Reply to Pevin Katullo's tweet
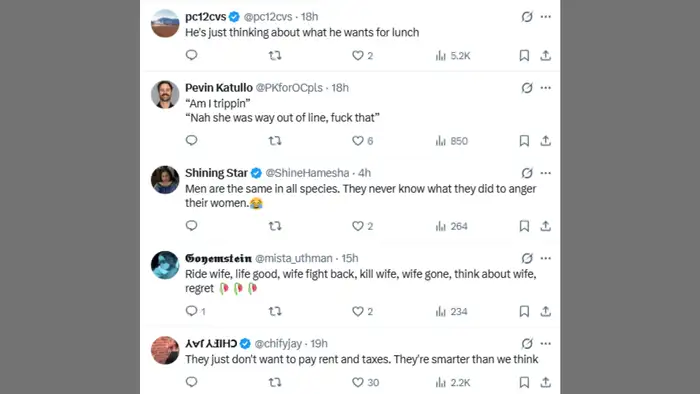700x394 pixels. pos(192,141)
